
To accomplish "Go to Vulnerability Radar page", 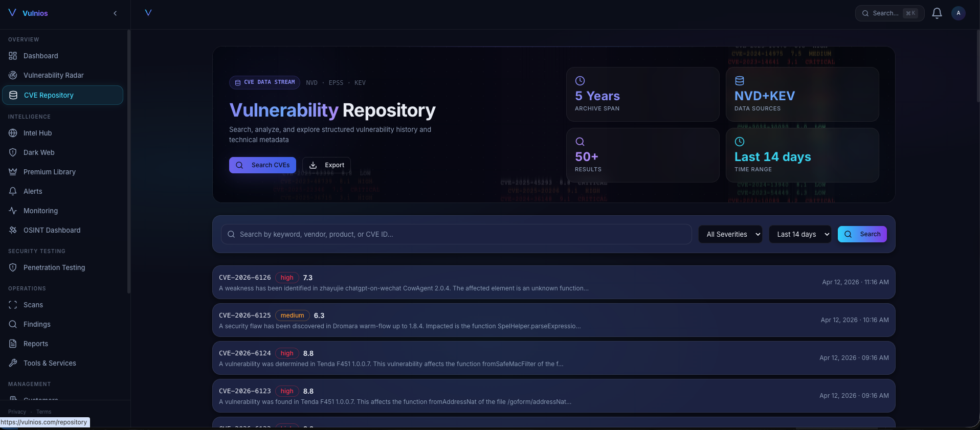I will (x=62, y=75).
